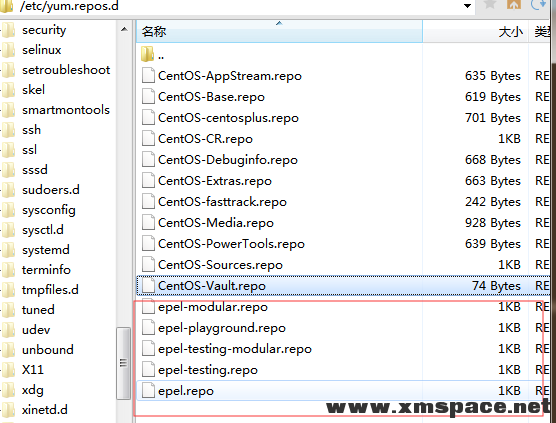This screenshot has width=556, height=423.
Task: Sort files by the 名称 column header
Action: click(279, 32)
